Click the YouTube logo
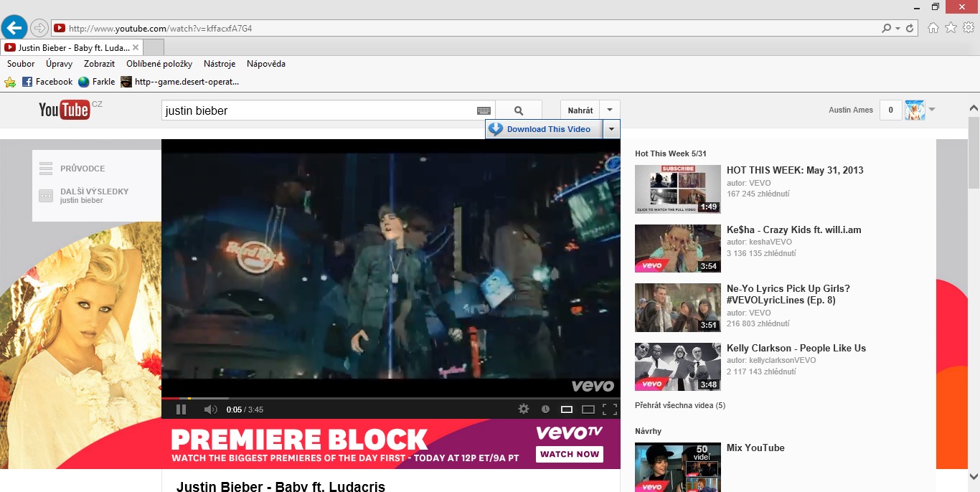Viewport: 980px width, 492px height. click(65, 110)
